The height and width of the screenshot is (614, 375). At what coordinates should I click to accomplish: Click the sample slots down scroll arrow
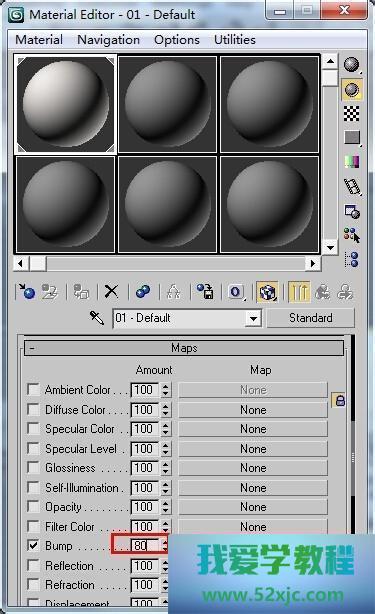(x=330, y=247)
